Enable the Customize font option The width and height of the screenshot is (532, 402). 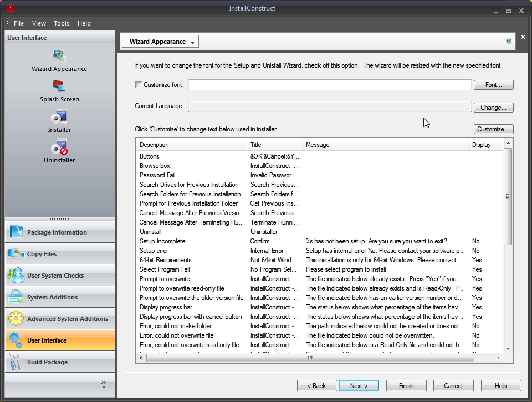click(x=139, y=85)
